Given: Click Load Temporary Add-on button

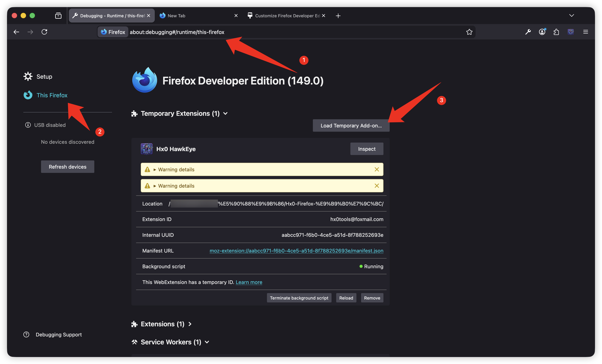Looking at the screenshot, I should pyautogui.click(x=351, y=126).
